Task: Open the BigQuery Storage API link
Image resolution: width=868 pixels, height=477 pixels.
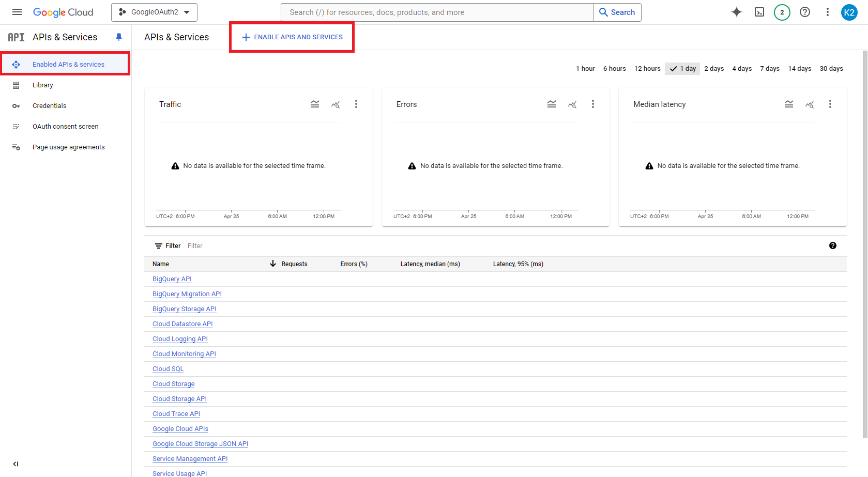Action: [x=184, y=309]
